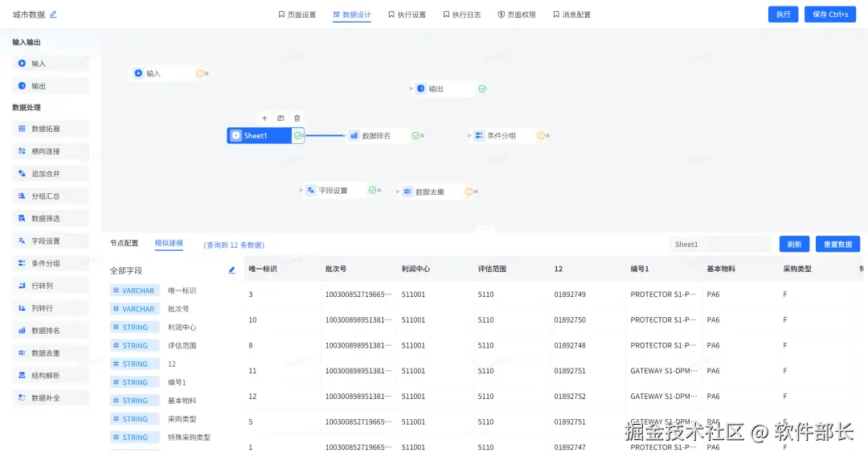
Task: Delete Sheet1 node with trash icon
Action: [x=297, y=118]
